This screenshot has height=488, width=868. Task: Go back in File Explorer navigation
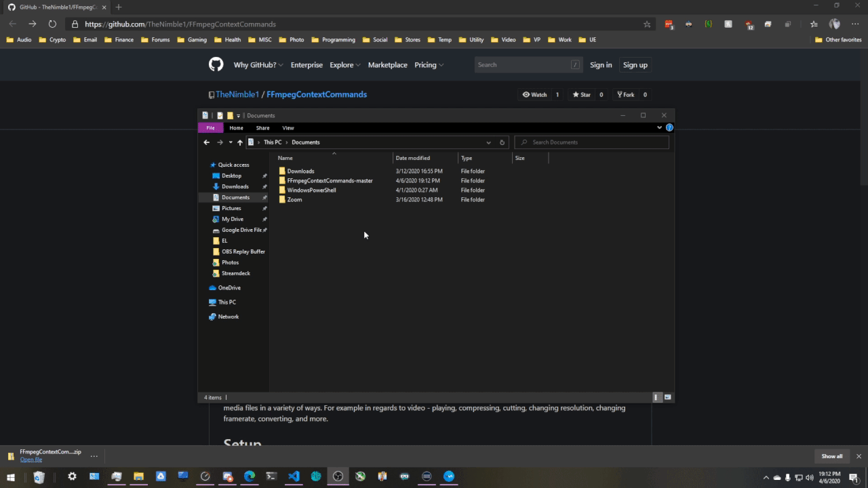pyautogui.click(x=207, y=142)
